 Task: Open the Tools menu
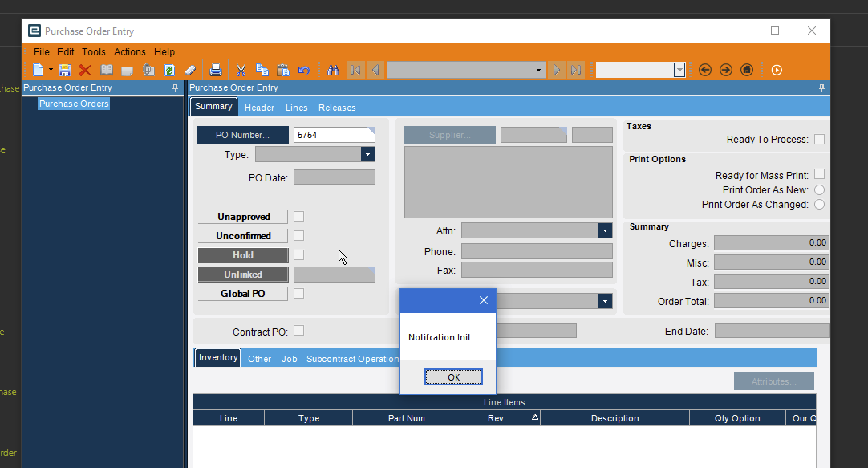pyautogui.click(x=94, y=52)
